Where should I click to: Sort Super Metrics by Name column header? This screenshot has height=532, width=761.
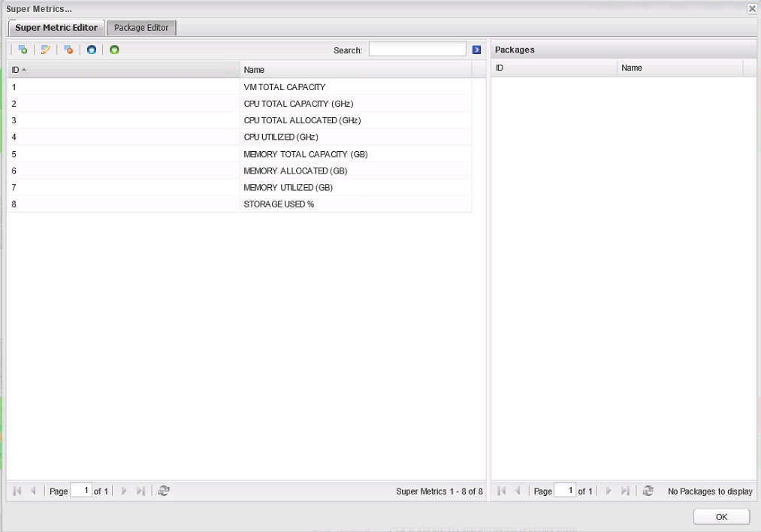click(x=355, y=69)
